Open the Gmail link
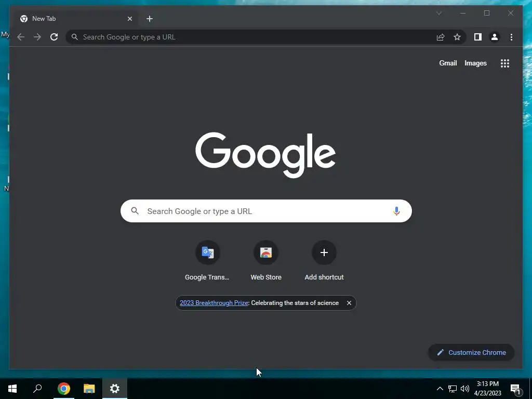Screen dimensions: 532x399 448,63
